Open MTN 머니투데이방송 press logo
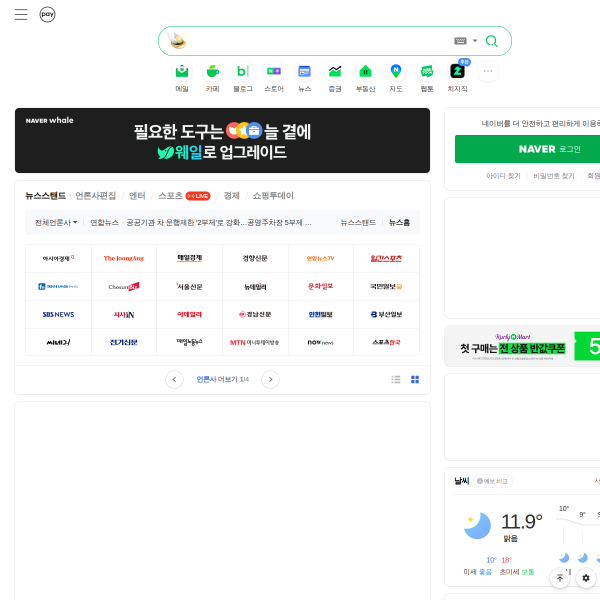The width and height of the screenshot is (600, 600). (255, 342)
